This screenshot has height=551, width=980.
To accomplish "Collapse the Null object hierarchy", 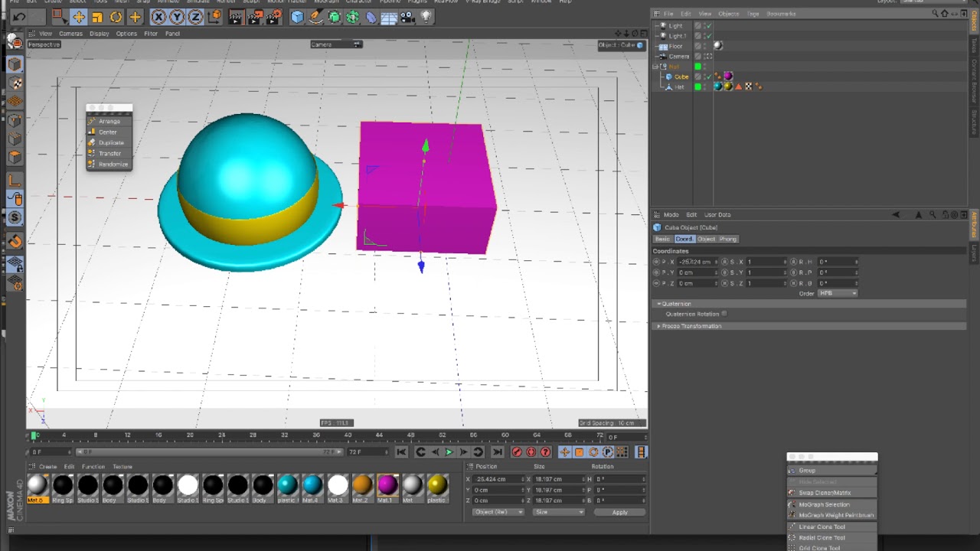I will click(655, 67).
